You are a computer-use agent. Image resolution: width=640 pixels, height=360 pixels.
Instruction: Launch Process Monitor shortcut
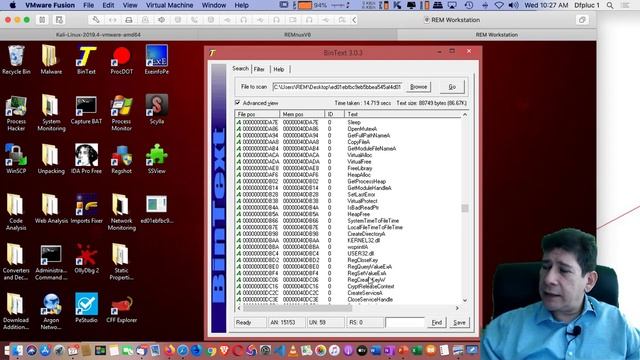pyautogui.click(x=122, y=113)
